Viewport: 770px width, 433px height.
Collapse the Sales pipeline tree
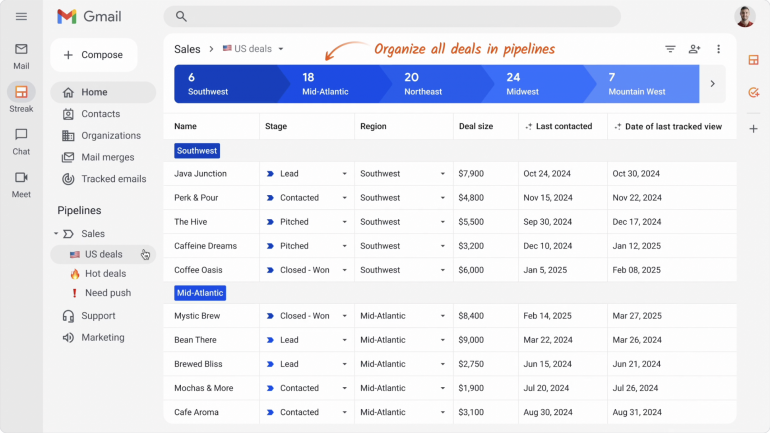tap(56, 234)
